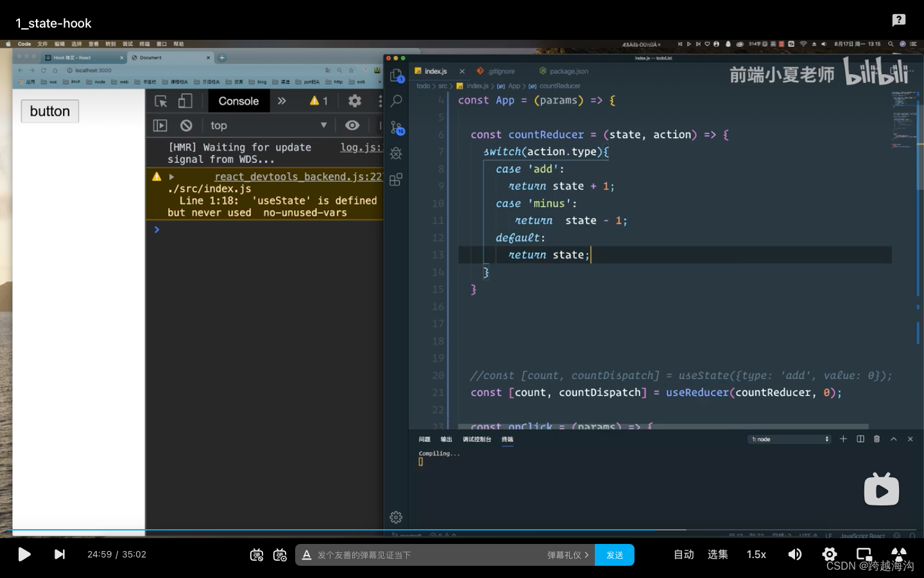Open danmaku font style options
924x578 pixels.
tap(307, 555)
